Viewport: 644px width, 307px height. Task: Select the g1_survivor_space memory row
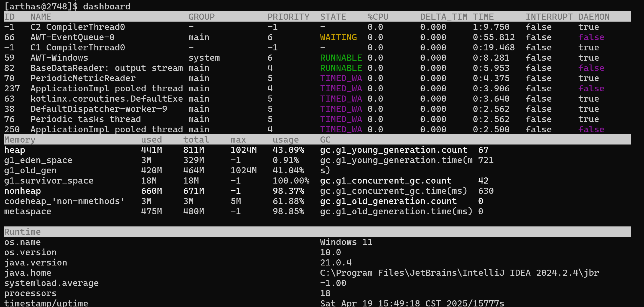click(49, 180)
